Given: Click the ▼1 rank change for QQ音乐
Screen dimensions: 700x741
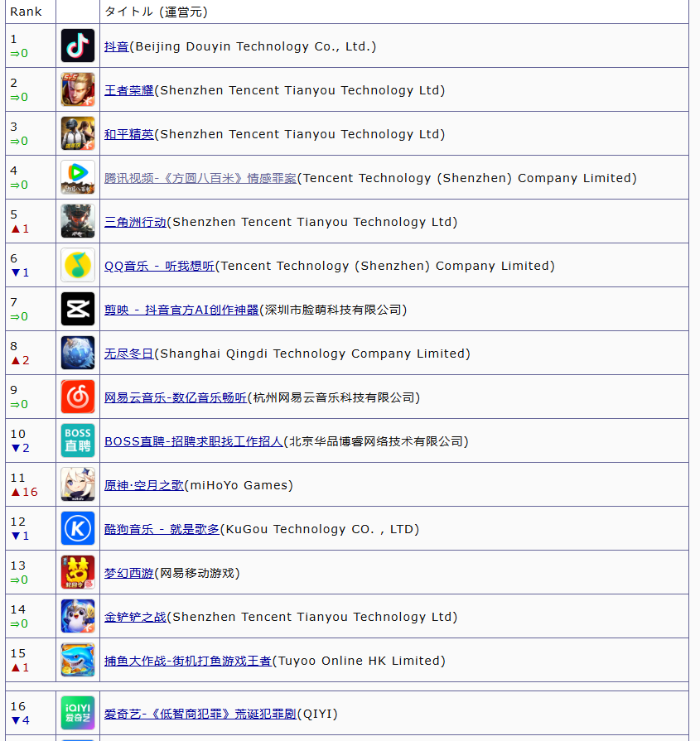Looking at the screenshot, I should click(x=20, y=272).
